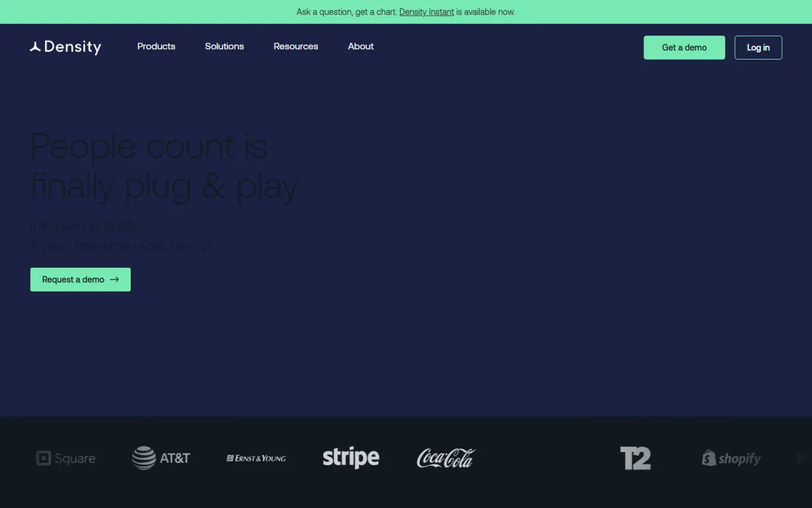Click the Get a demo button
The width and height of the screenshot is (812, 508).
point(684,48)
